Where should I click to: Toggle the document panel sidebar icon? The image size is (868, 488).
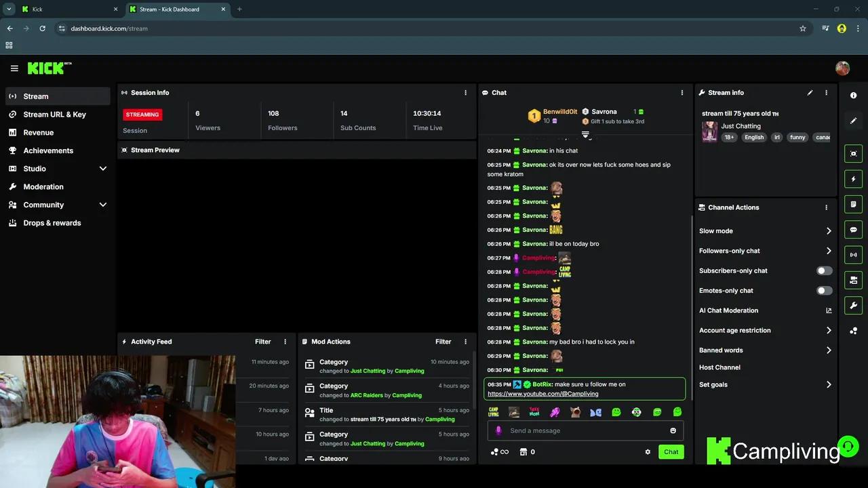(x=854, y=204)
